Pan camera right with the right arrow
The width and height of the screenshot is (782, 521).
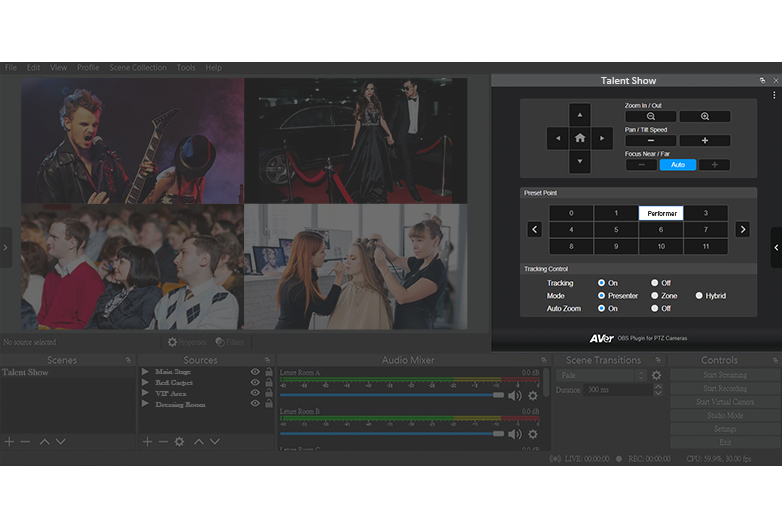[x=602, y=138]
